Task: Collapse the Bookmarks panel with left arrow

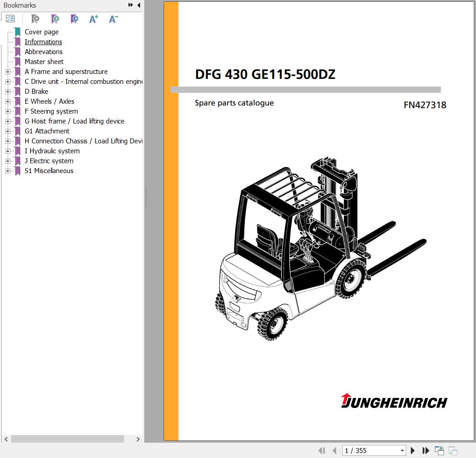Action: point(139,5)
